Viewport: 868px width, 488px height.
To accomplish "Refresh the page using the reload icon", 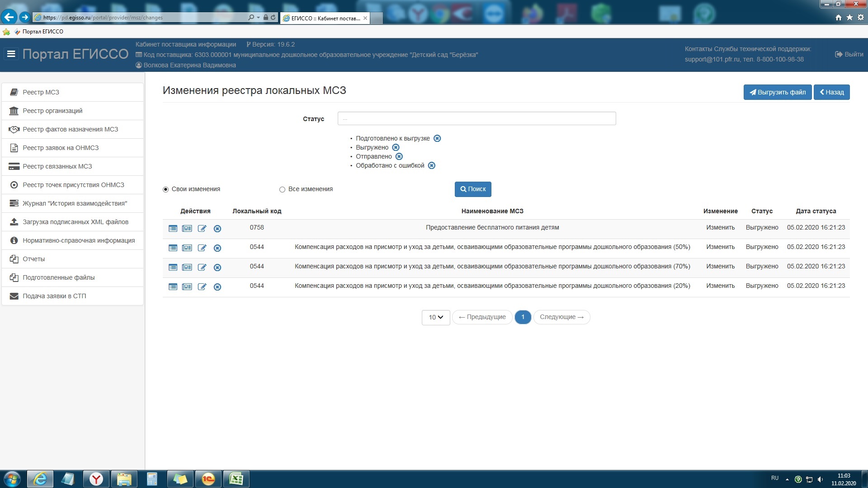I will tap(273, 18).
